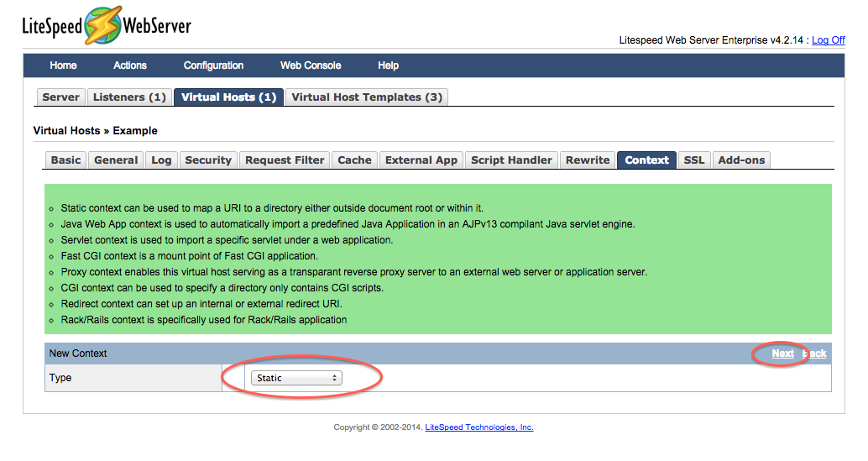Click the Log Off link
This screenshot has width=868, height=461.
coord(829,39)
